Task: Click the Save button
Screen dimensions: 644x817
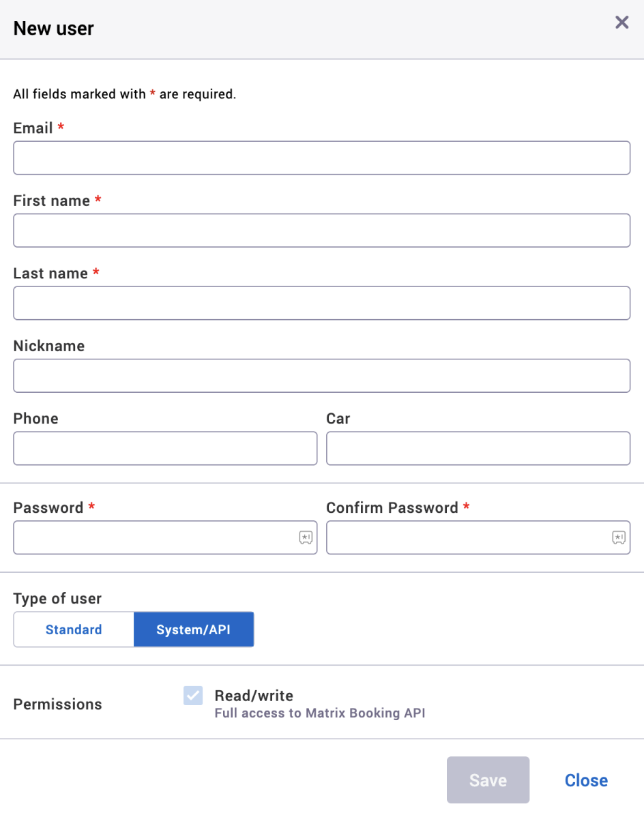Action: (488, 779)
